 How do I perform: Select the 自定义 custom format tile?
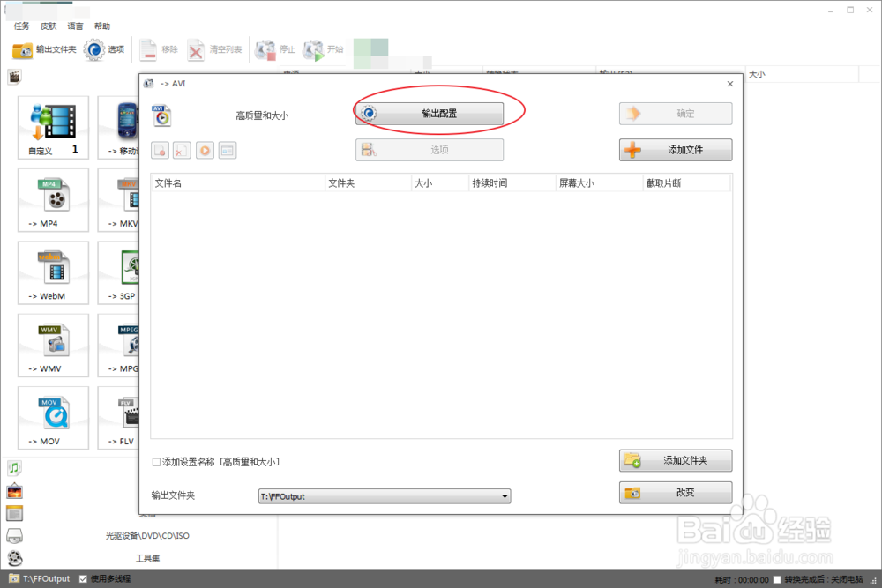coord(54,128)
